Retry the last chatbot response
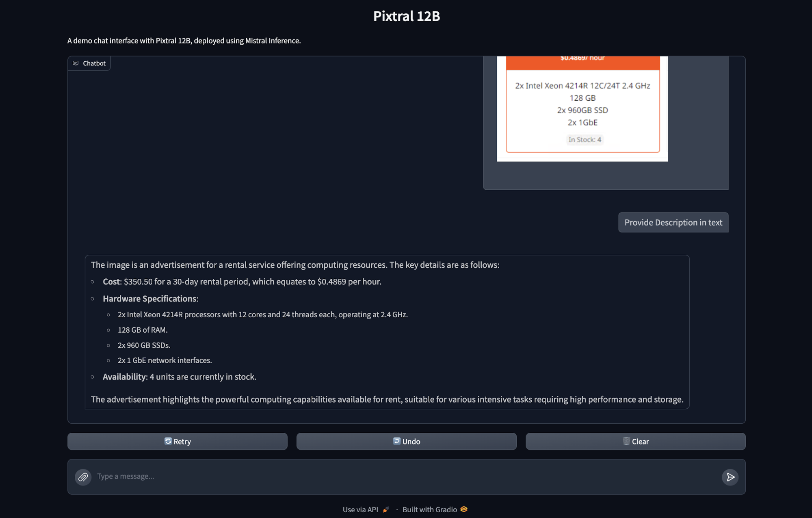This screenshot has width=812, height=518. (178, 441)
